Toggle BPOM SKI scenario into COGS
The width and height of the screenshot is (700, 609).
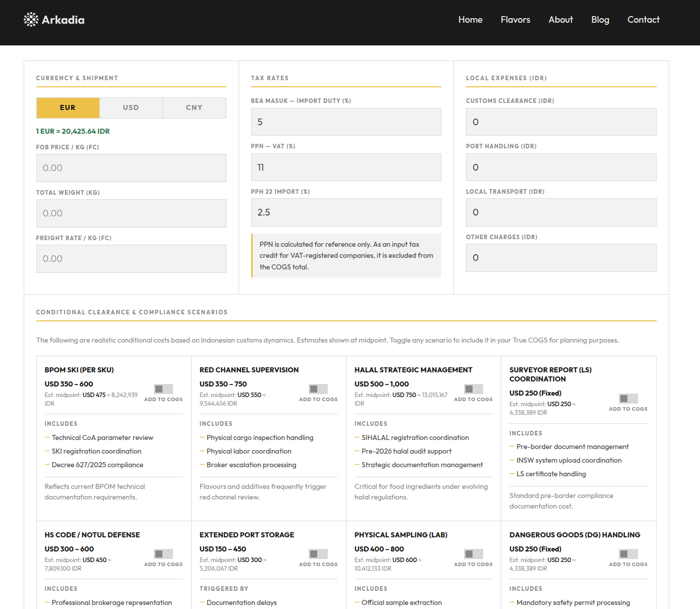tap(163, 389)
